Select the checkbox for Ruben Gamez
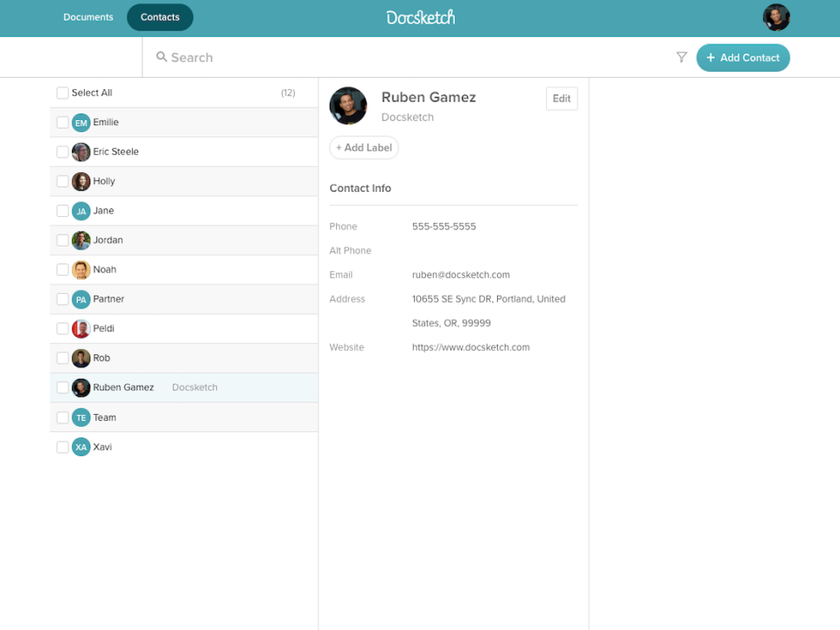840x630 pixels. [63, 388]
